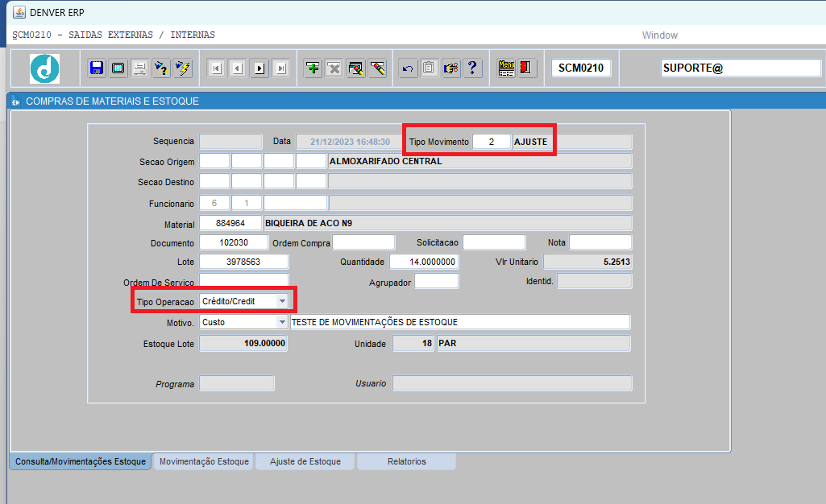Switch to Consulta/Movimentações Estoque tab
The width and height of the screenshot is (826, 504).
[x=81, y=461]
